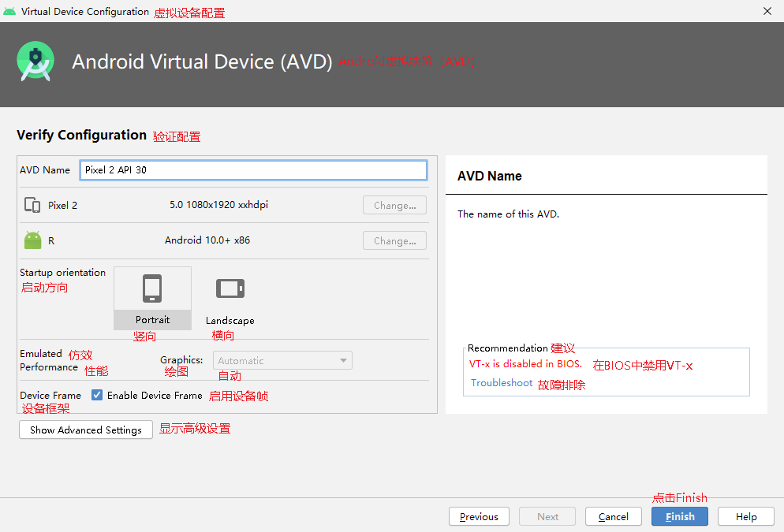This screenshot has width=784, height=532.
Task: Click the 'Startup orientation' label
Action: click(62, 272)
